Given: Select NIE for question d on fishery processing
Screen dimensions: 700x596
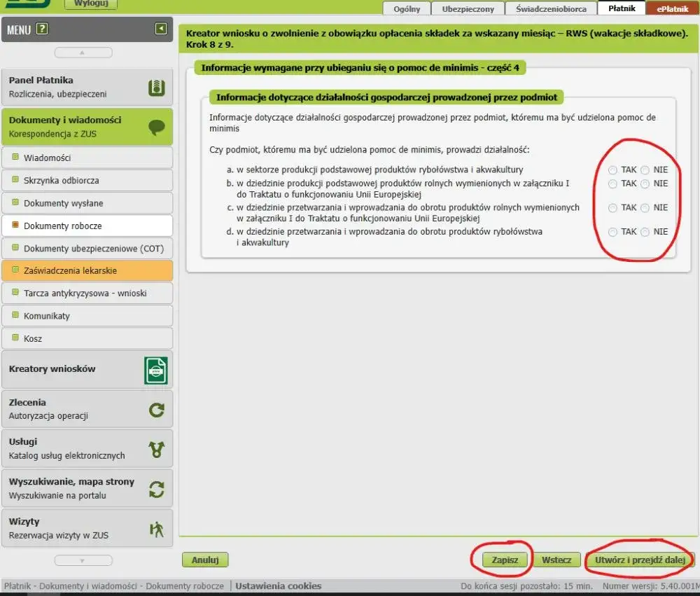Looking at the screenshot, I should 645,232.
